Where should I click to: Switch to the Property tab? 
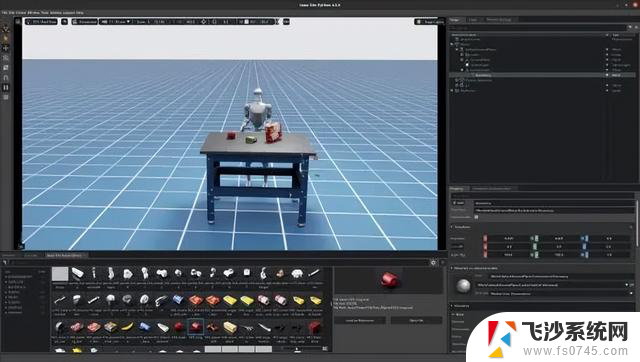457,189
